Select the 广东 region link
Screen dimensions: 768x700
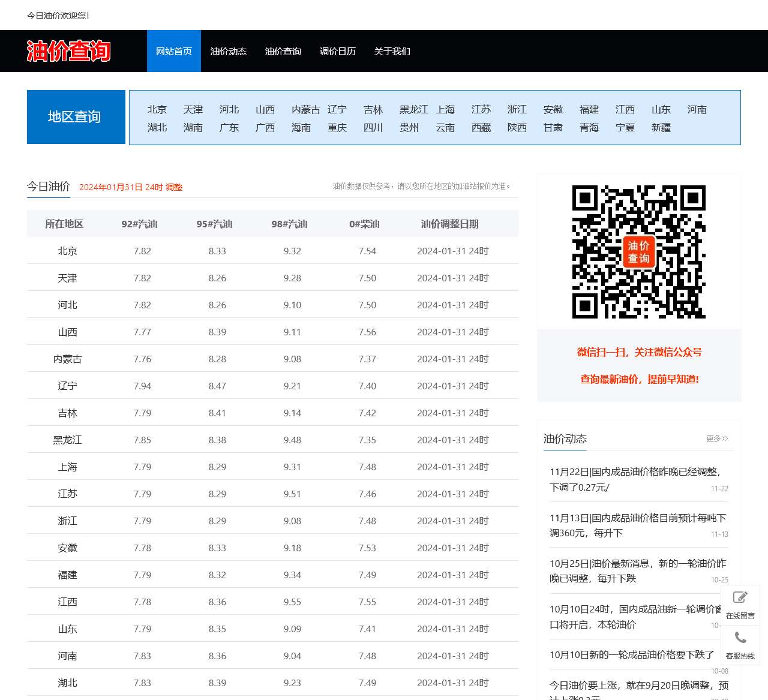pos(229,127)
